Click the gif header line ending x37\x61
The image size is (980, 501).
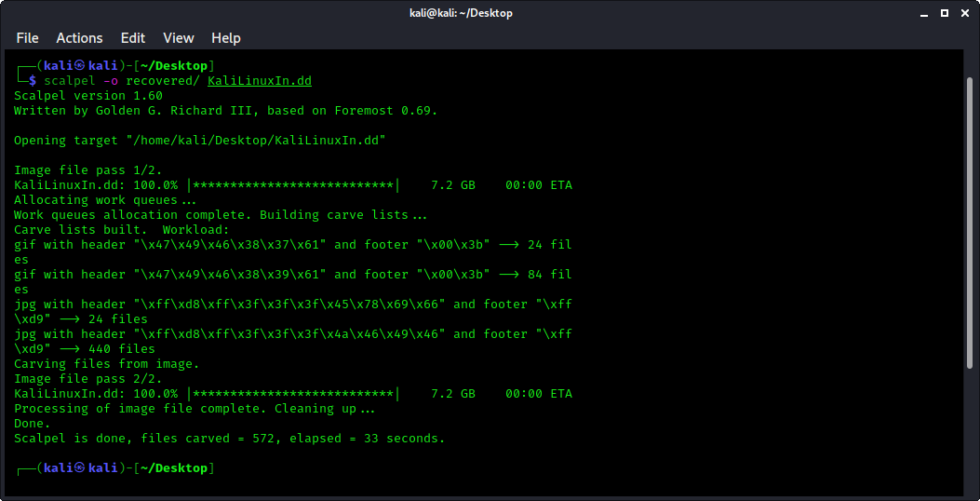coord(292,245)
